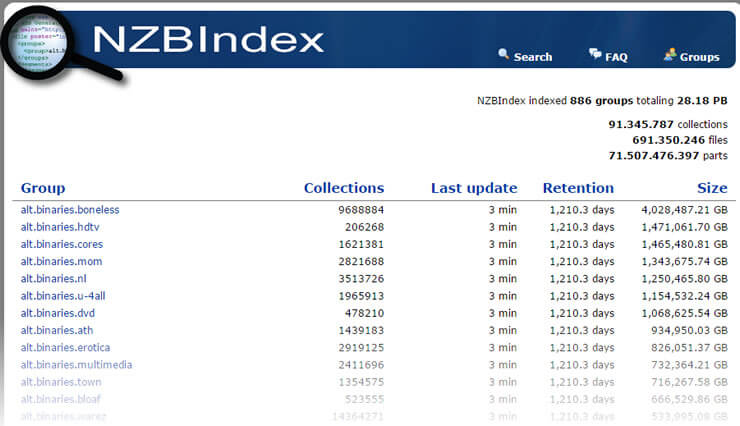Click size value 732,364.21 GB
Viewport: 740px width, 426px height.
[689, 365]
